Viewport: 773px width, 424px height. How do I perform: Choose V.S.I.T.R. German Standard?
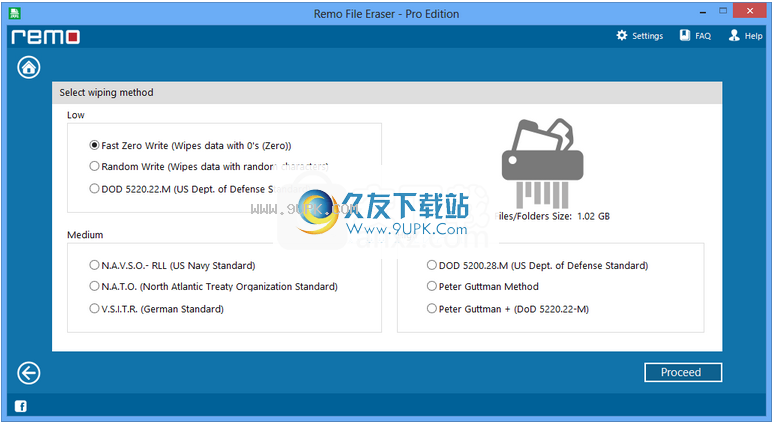(x=156, y=309)
